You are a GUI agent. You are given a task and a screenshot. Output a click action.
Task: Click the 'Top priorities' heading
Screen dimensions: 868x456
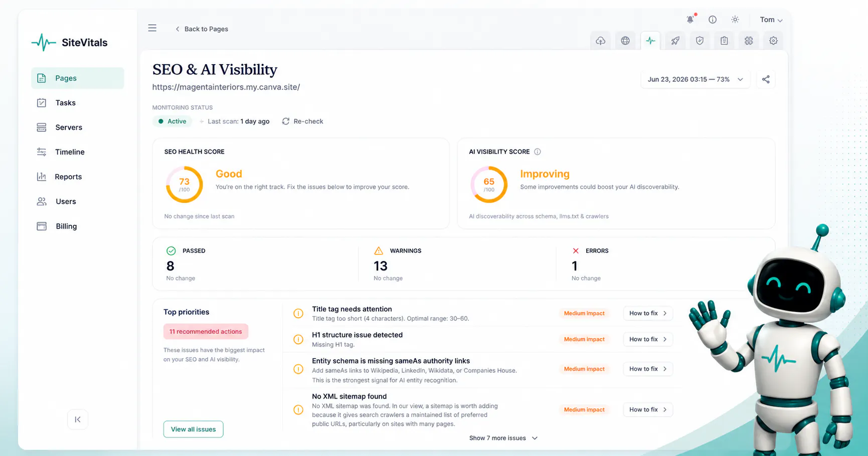(x=186, y=312)
